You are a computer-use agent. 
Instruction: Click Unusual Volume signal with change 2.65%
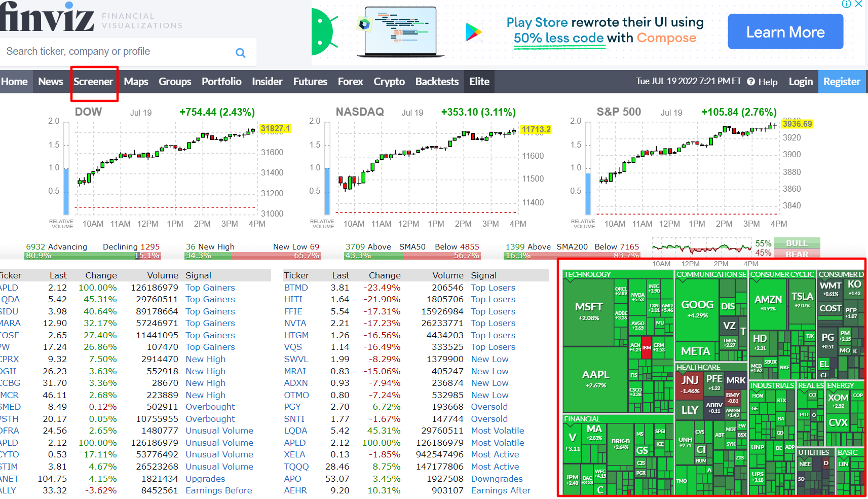[219, 431]
